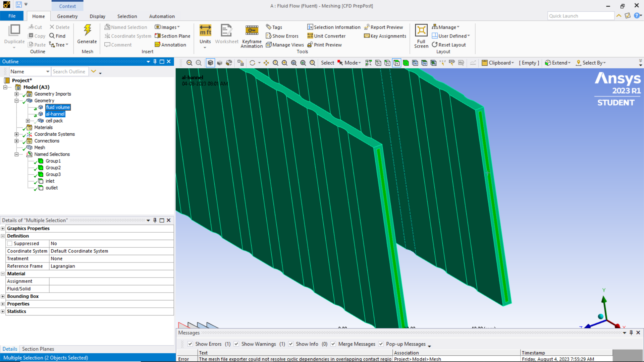The width and height of the screenshot is (644, 362).
Task: Click Reset Layout button
Action: click(449, 45)
